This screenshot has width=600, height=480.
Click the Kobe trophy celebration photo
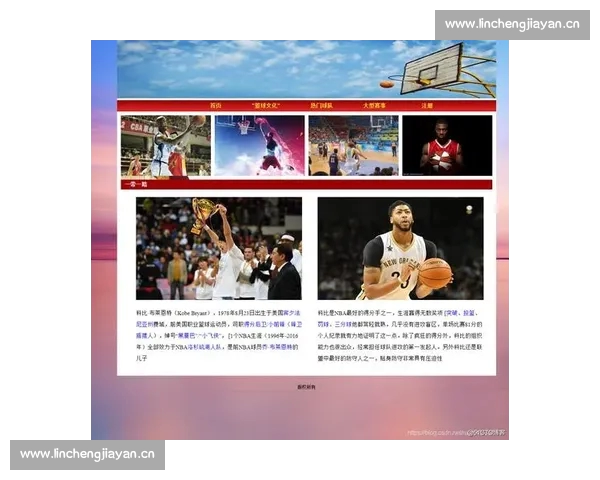pos(219,248)
